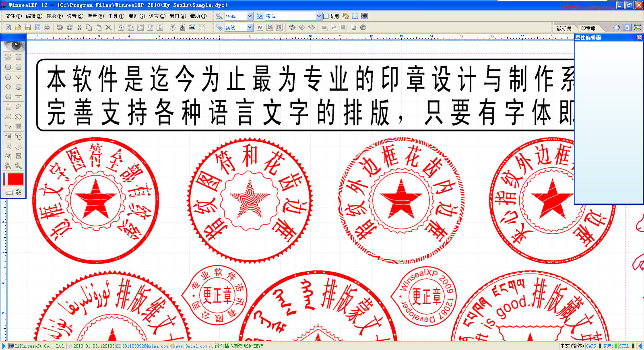Image resolution: width=644 pixels, height=350 pixels.
Task: Click the 2010.01.03.120103 version text
Action: click(94, 346)
